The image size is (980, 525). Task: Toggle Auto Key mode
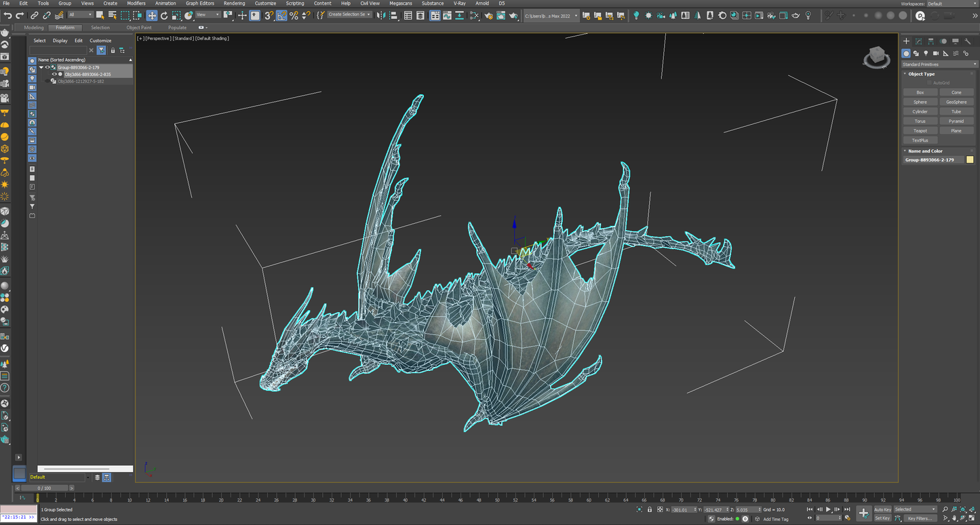point(882,509)
